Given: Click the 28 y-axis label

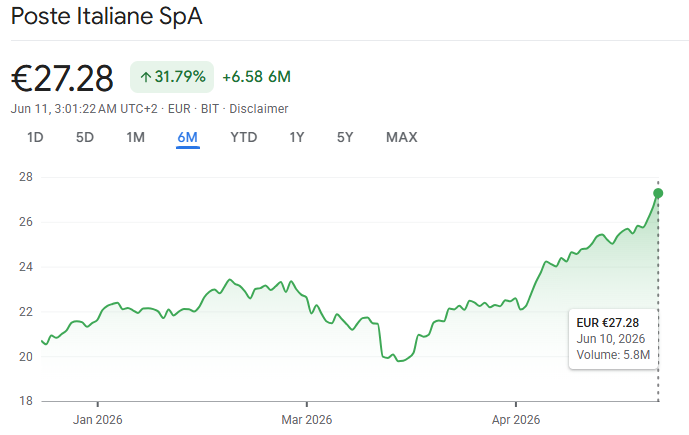Looking at the screenshot, I should coord(26,177).
